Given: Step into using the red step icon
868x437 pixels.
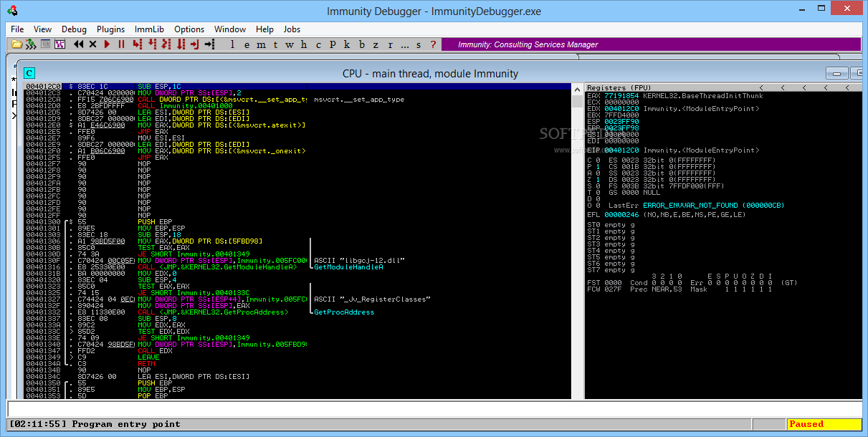Looking at the screenshot, I should (x=137, y=44).
